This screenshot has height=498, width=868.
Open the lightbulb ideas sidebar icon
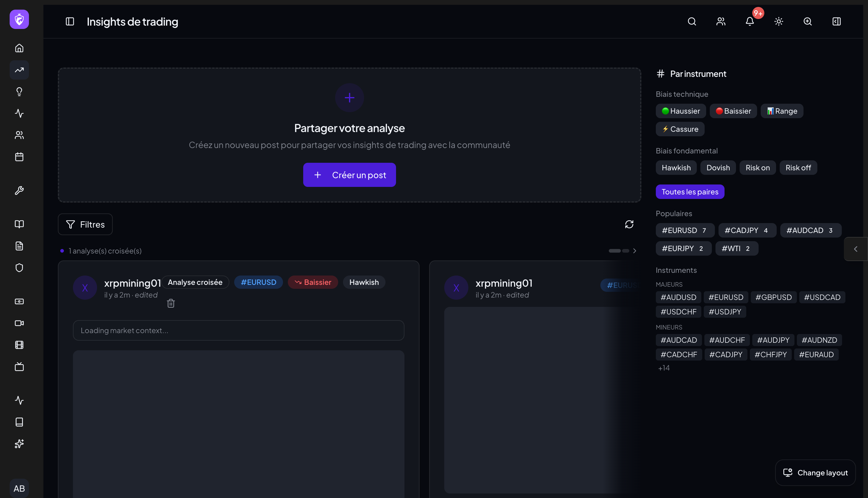[19, 92]
